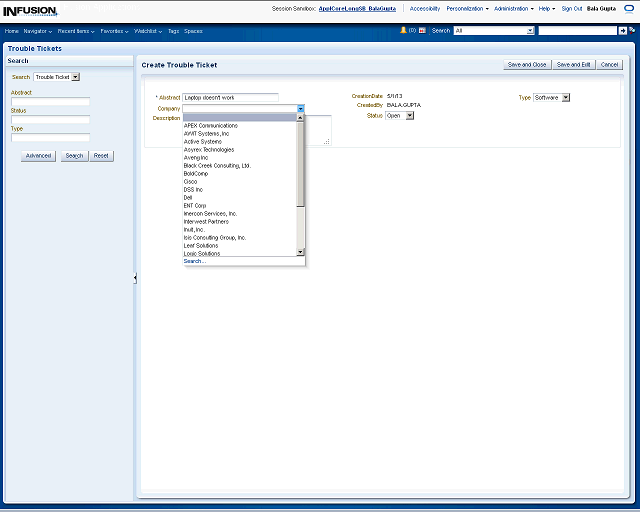Click the notifications bell icon
Image resolution: width=640 pixels, height=512 pixels.
(403, 31)
